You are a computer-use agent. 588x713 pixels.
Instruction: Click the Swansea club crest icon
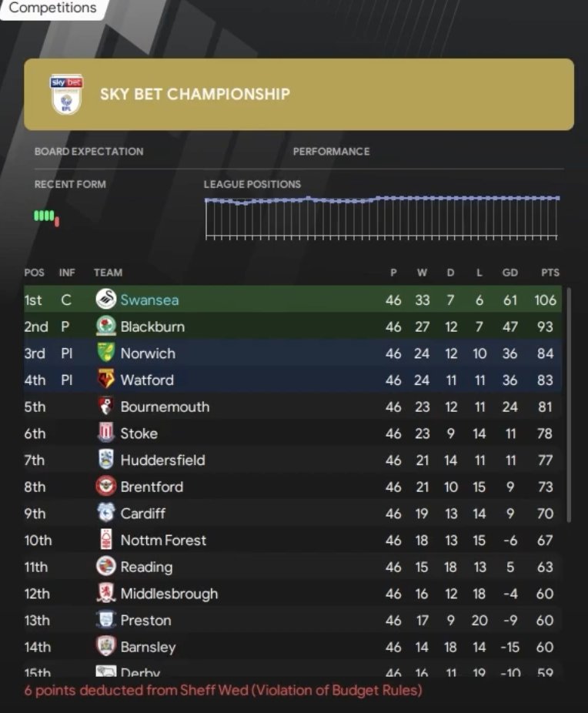105,300
